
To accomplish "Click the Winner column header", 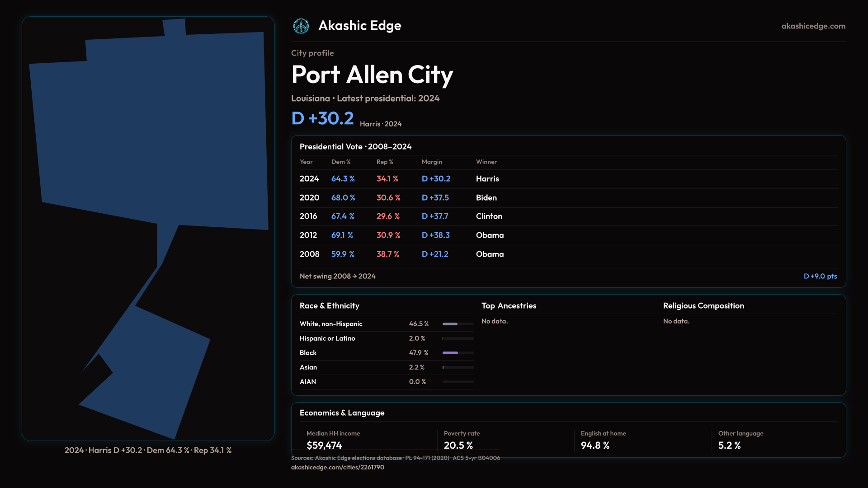I will [486, 162].
